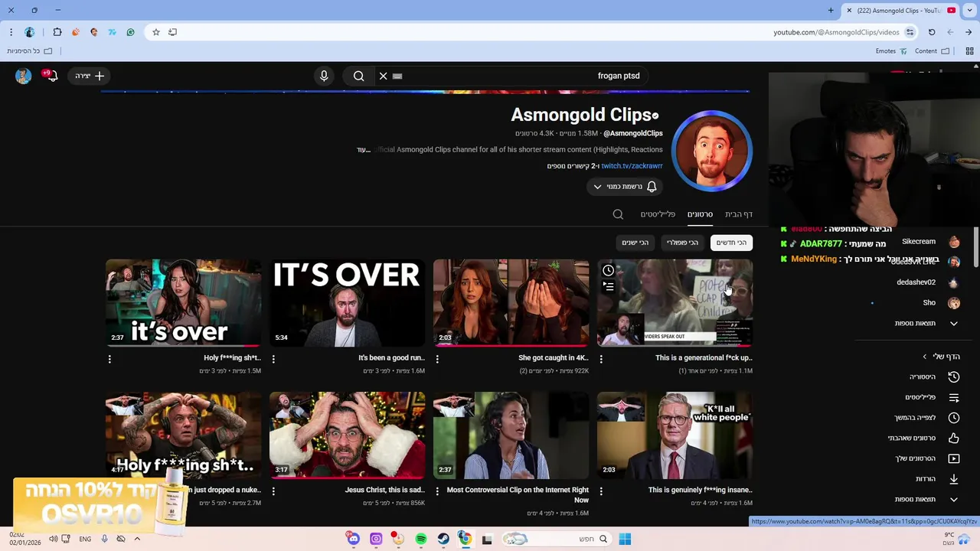
Task: Open options for 'Holy f***ing sh*t' 2:37 video
Action: (x=109, y=358)
